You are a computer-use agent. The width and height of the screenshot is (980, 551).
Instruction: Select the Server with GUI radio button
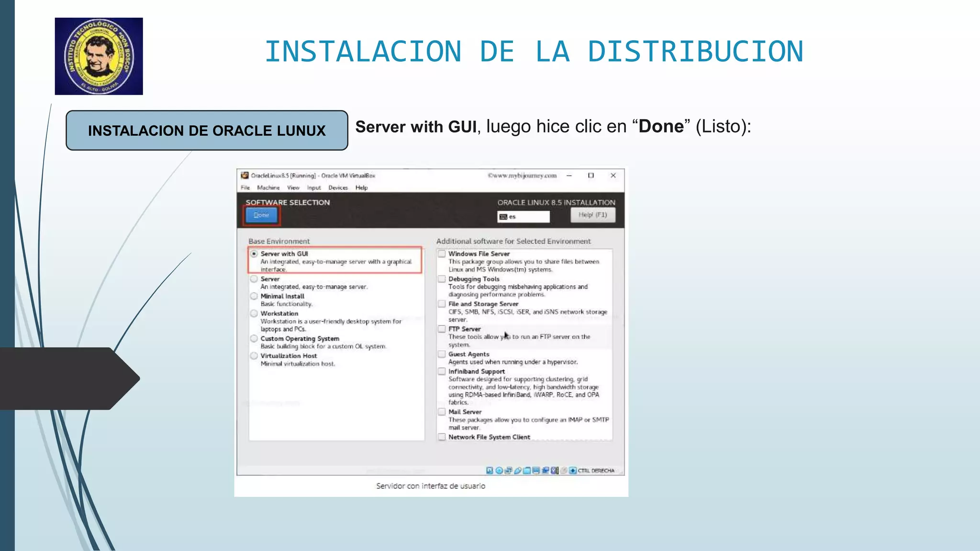pos(254,254)
